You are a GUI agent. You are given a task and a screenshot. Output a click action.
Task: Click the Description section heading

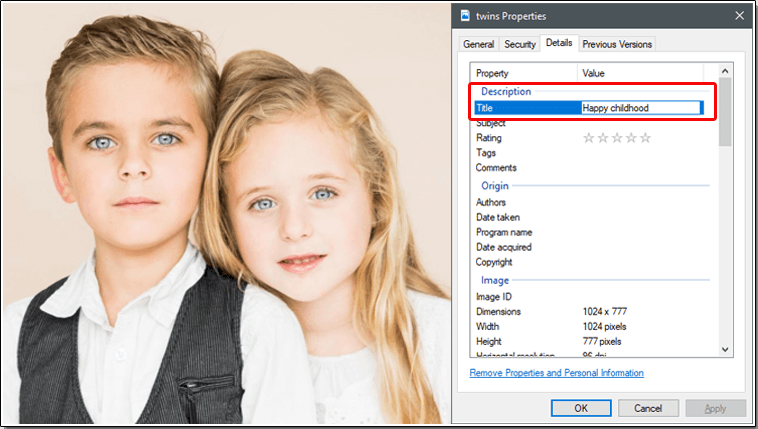(506, 91)
